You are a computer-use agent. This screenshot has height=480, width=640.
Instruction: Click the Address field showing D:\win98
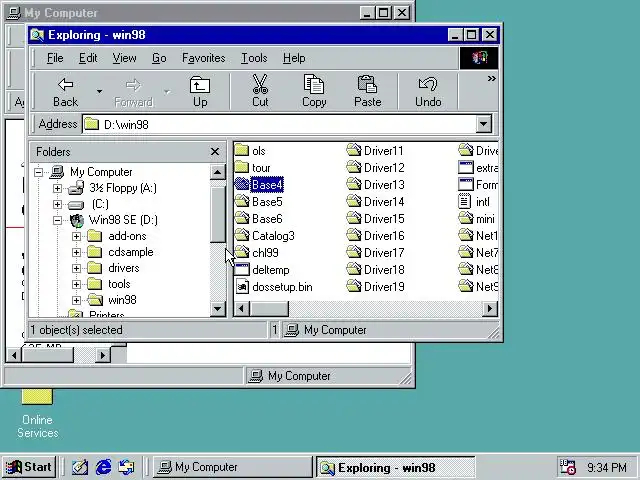(x=280, y=124)
